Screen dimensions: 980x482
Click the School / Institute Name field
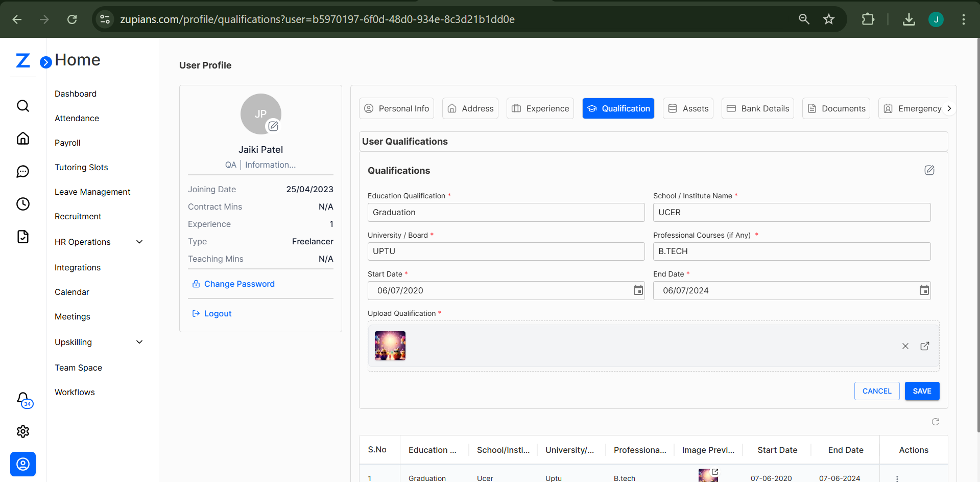pyautogui.click(x=792, y=213)
